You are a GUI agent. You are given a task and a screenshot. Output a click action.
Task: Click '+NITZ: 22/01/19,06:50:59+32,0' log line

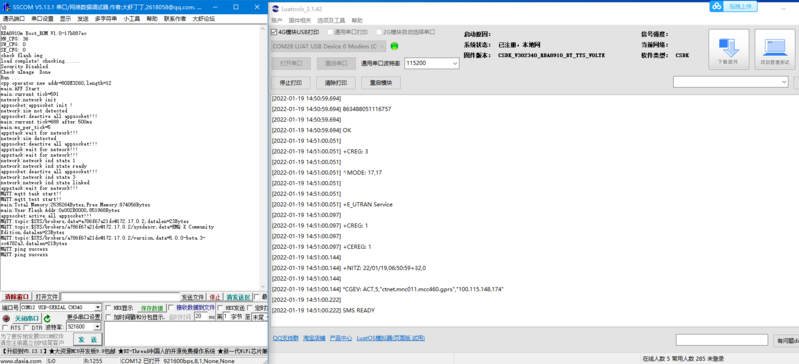385,268
